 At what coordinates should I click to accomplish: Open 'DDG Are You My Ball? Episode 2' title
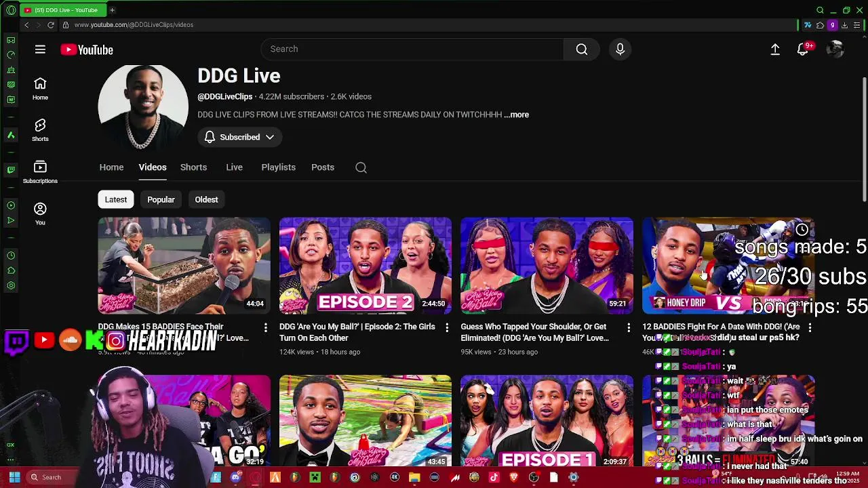(x=357, y=332)
